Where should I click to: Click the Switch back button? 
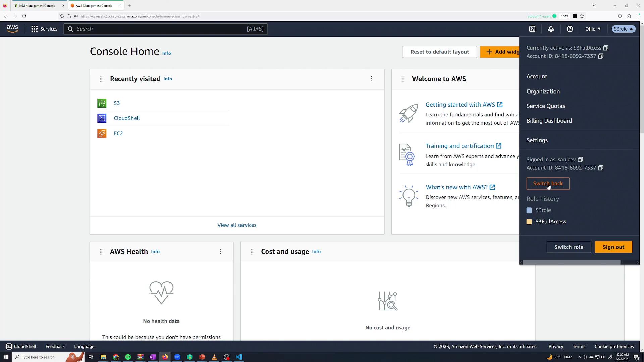[548, 184]
